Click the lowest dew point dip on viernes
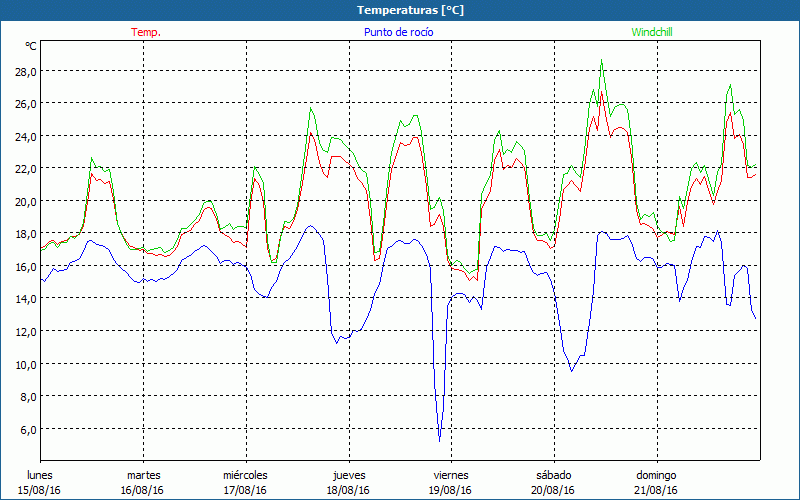Screen dimensions: 800x500 (x=440, y=439)
